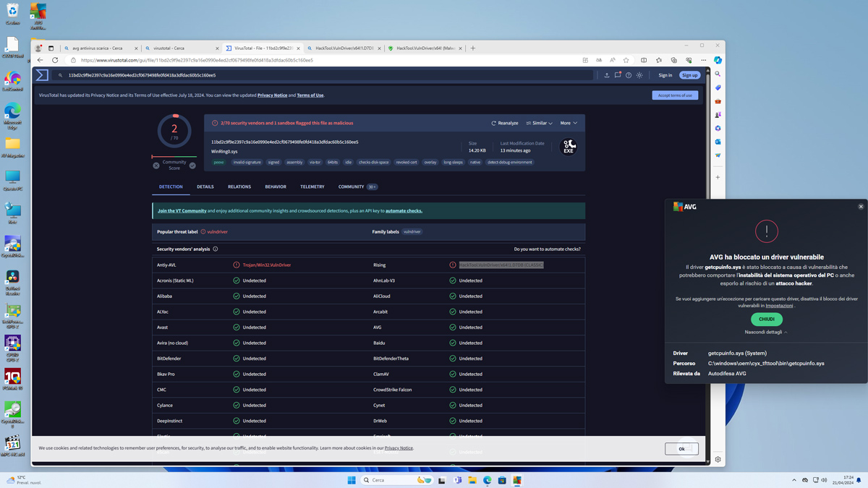
Task: Click the browser Back arrow
Action: [41, 61]
